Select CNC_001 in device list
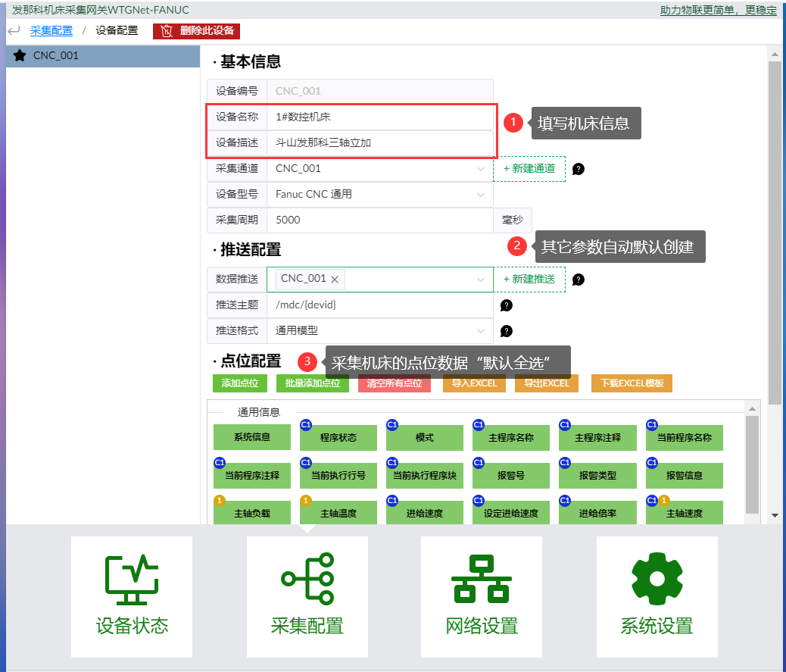This screenshot has width=786, height=672. tap(103, 55)
